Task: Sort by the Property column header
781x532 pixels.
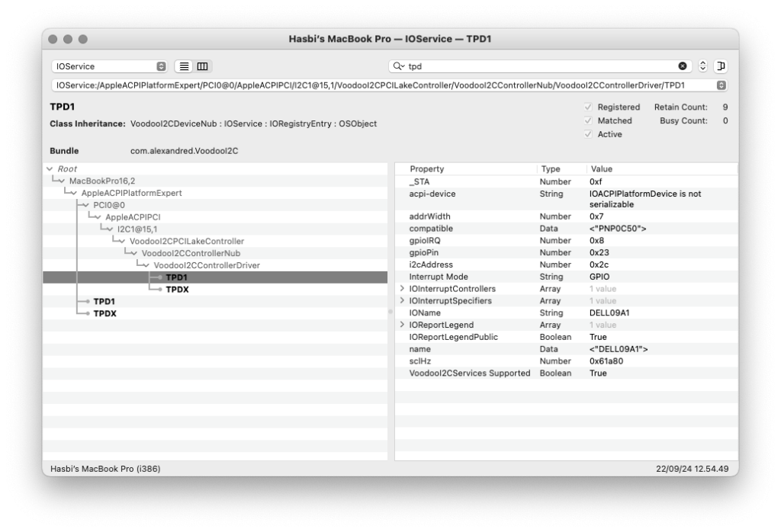Action: coord(427,169)
